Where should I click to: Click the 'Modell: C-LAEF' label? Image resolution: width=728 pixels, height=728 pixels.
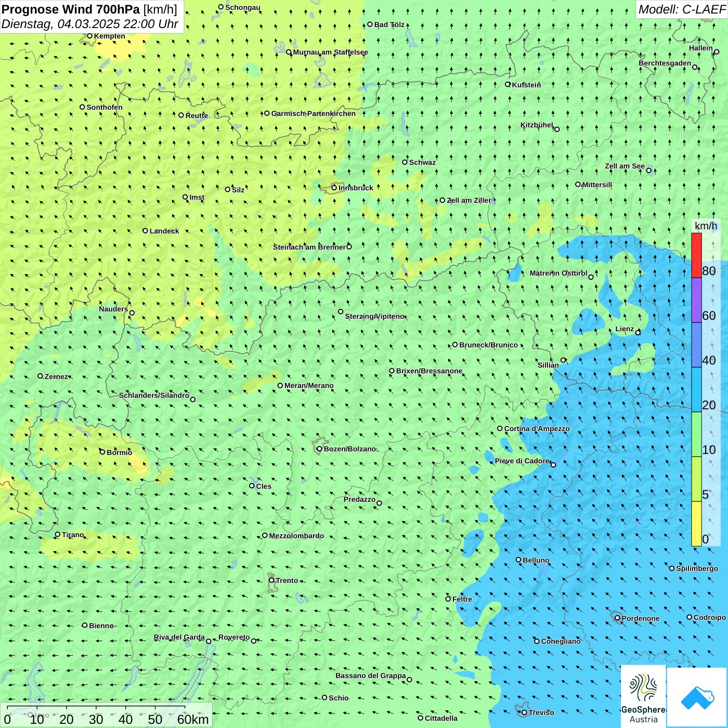point(682,9)
